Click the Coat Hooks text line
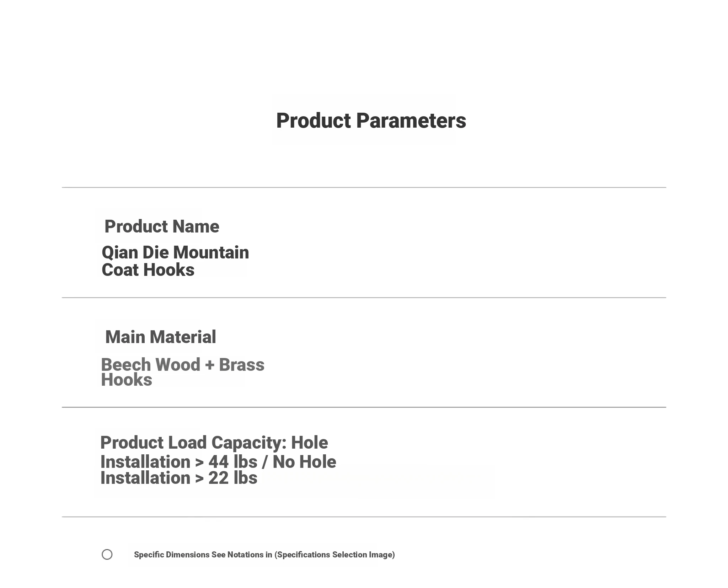Image resolution: width=728 pixels, height=588 pixels. point(148,270)
